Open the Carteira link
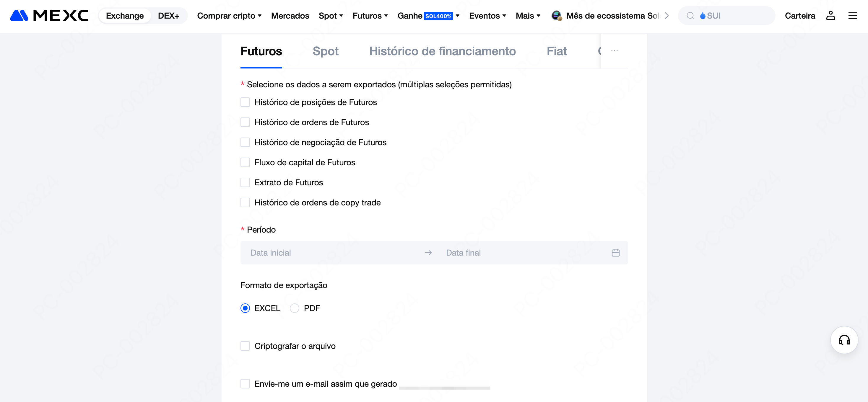The image size is (868, 402). point(799,15)
